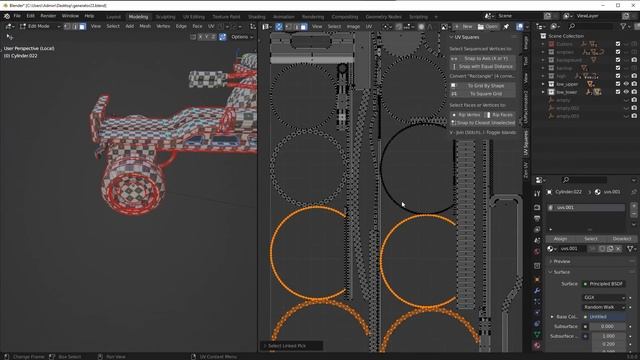This screenshot has height=360, width=640.
Task: Open the Mesh menu in 3D viewport
Action: [x=145, y=26]
